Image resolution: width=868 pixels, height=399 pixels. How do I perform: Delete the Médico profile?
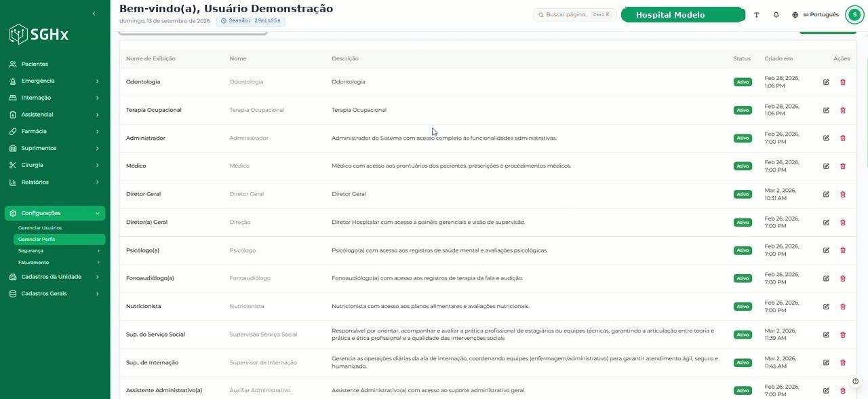[843, 166]
